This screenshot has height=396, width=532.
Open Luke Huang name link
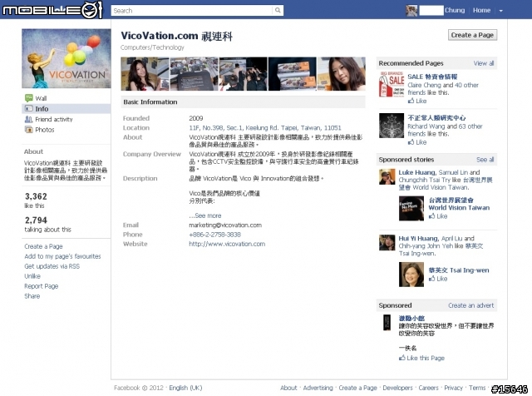(x=416, y=172)
